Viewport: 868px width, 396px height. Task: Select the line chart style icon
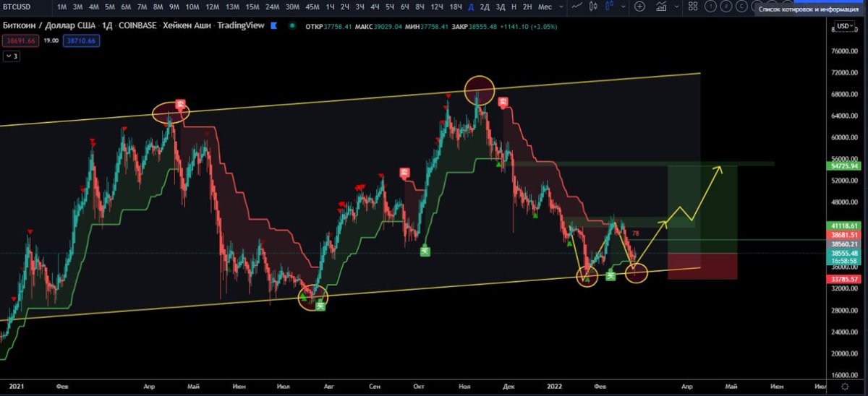click(x=576, y=6)
